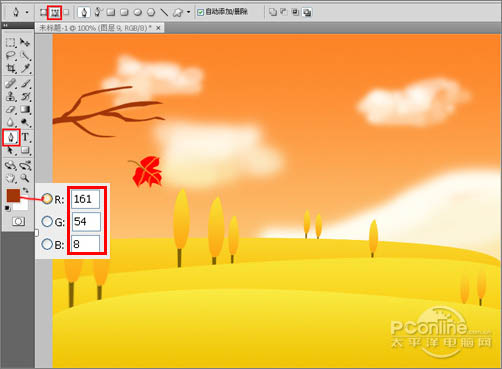The image size is (502, 369).
Task: Collapse the toolbox with double-arrow
Action: [x=5, y=25]
